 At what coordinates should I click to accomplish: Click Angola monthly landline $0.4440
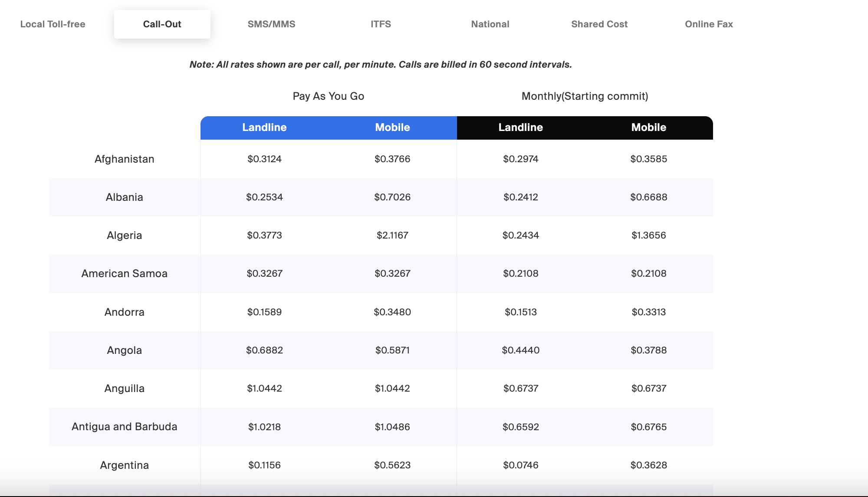(521, 350)
